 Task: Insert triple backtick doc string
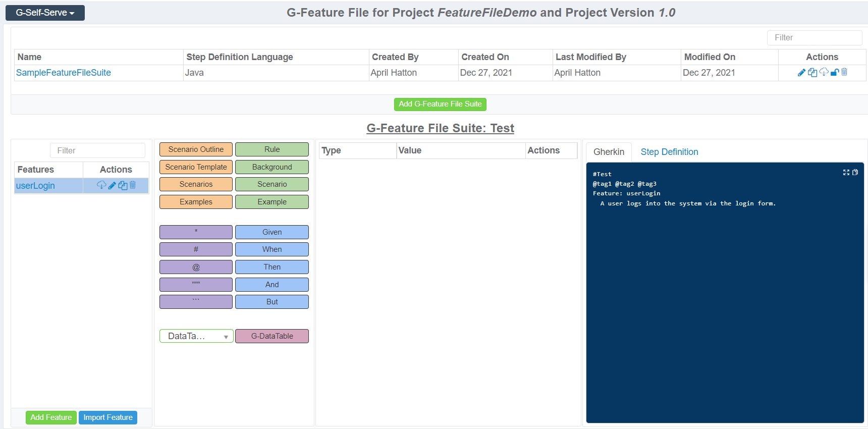pyautogui.click(x=196, y=302)
